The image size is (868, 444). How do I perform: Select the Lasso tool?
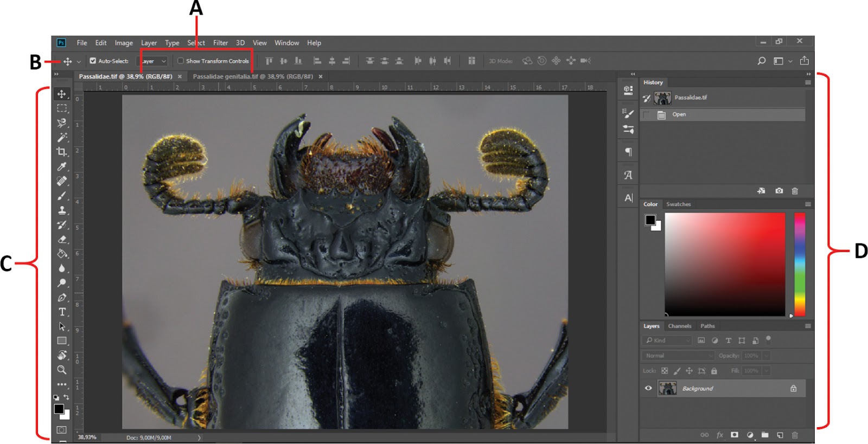(62, 123)
